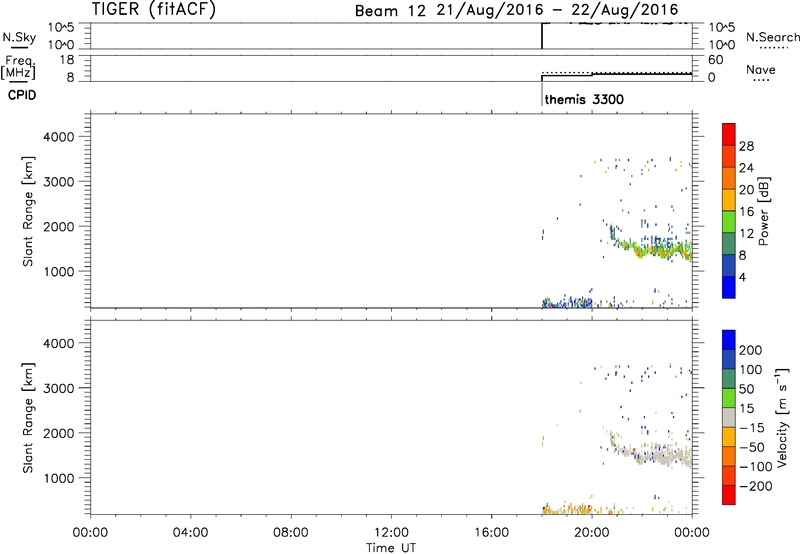Viewport: 800px width, 554px height.
Task: Click the 'Velocity [m s-1]' colorbar title
Action: [782, 417]
